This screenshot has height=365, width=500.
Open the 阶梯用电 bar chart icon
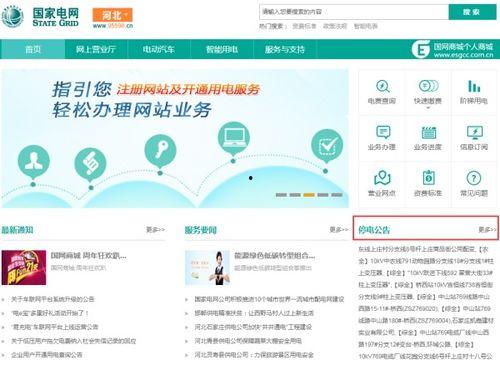(x=474, y=86)
